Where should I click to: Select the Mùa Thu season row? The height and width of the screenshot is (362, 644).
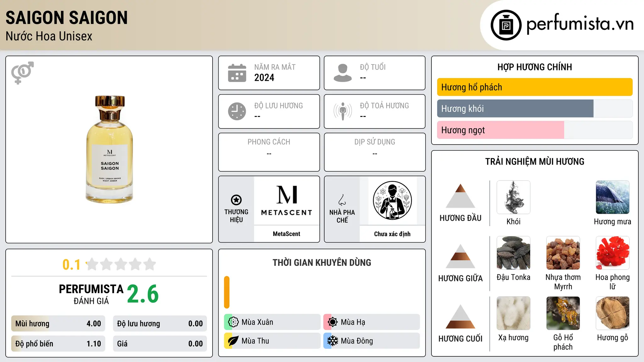click(x=272, y=341)
